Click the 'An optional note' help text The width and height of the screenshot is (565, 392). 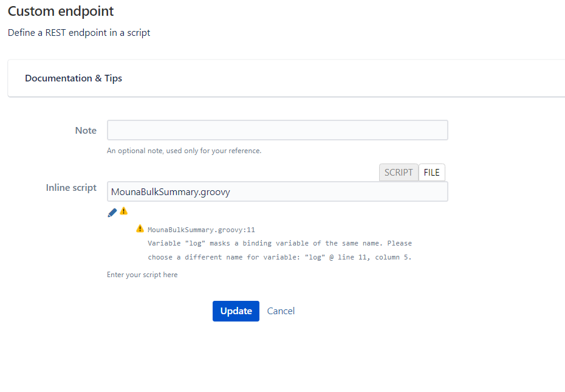point(184,151)
